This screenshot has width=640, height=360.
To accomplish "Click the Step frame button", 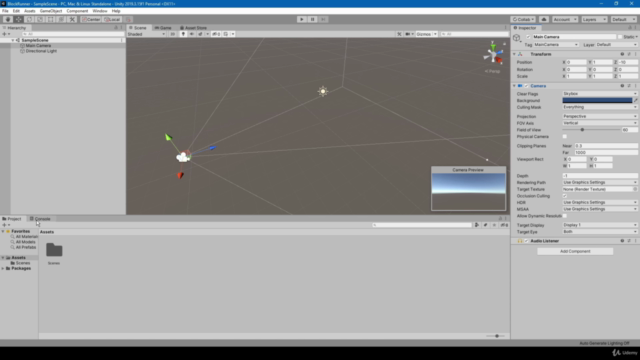I will (323, 19).
